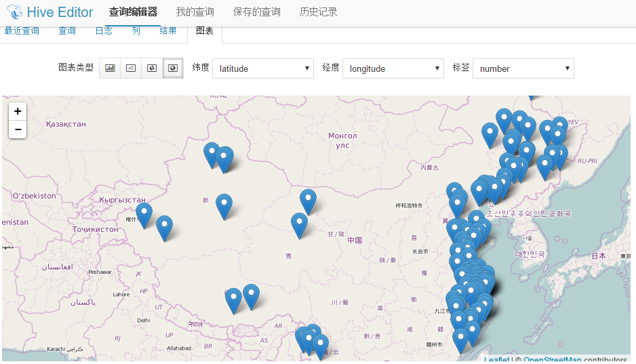Screen dimensions: 636x364
Task: Click the Қазақстан label on the map
Action: click(x=66, y=124)
